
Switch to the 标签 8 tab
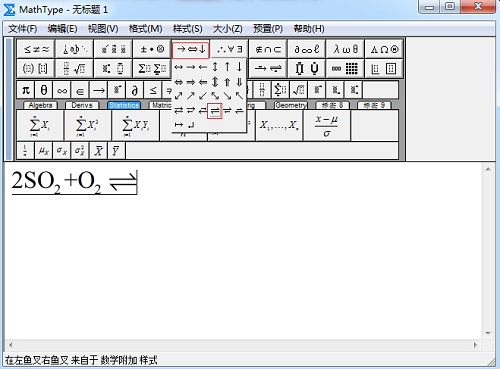click(x=332, y=105)
